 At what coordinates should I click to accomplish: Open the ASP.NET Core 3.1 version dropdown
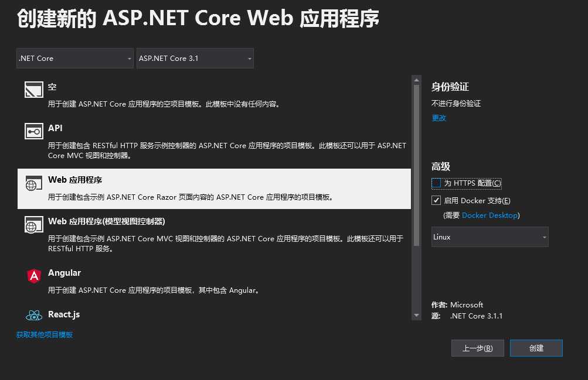point(195,59)
